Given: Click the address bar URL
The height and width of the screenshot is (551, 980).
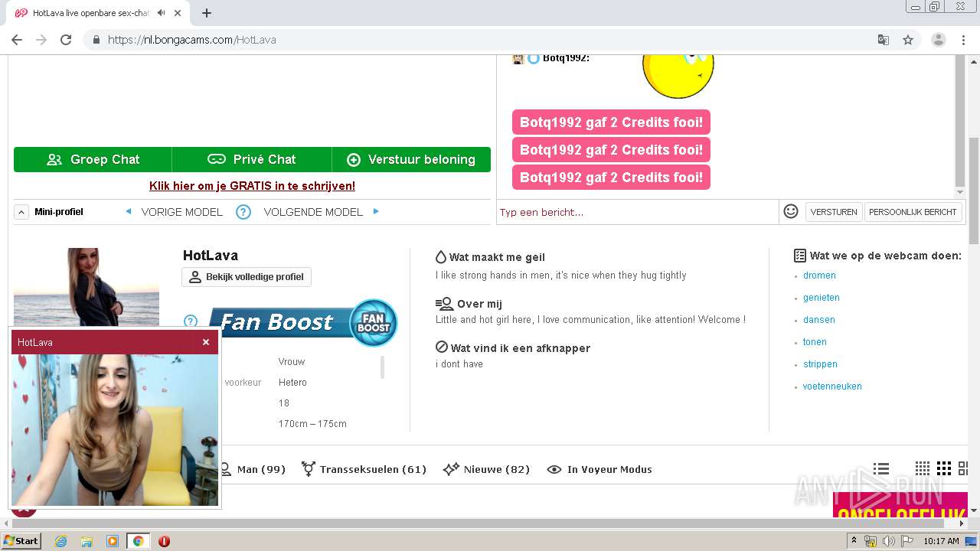Looking at the screenshot, I should tap(191, 40).
